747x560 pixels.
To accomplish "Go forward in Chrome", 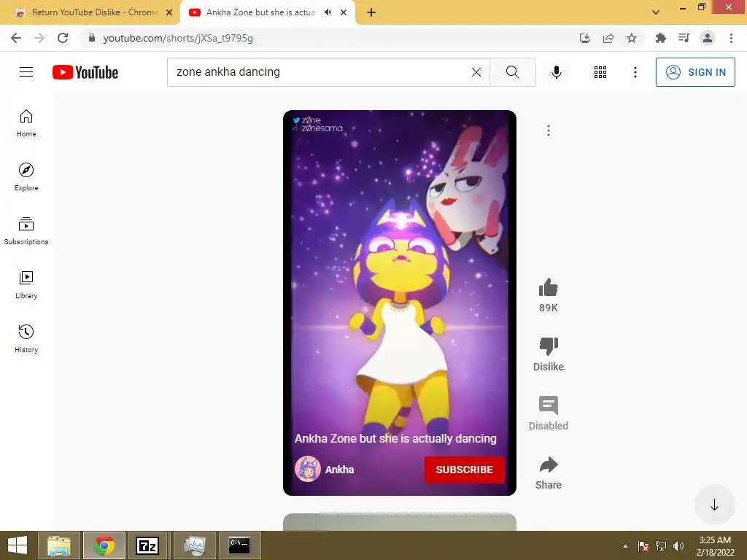I will click(x=39, y=38).
